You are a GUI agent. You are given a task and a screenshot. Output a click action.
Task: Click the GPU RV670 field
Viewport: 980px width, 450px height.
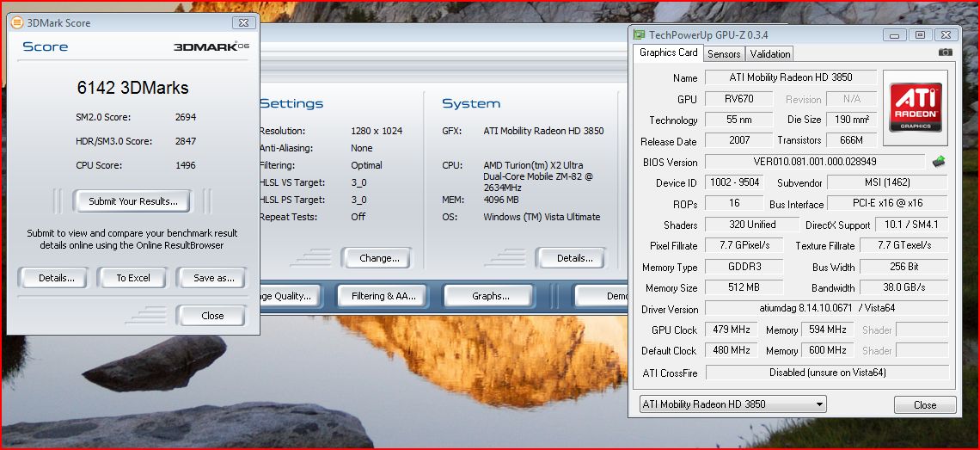coord(738,98)
